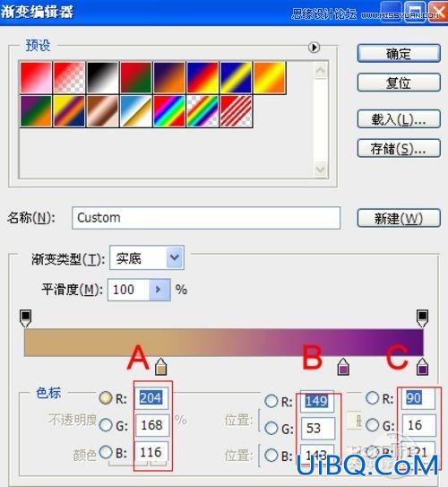Select the tan color stop A
This screenshot has height=487, width=448.
[x=160, y=367]
